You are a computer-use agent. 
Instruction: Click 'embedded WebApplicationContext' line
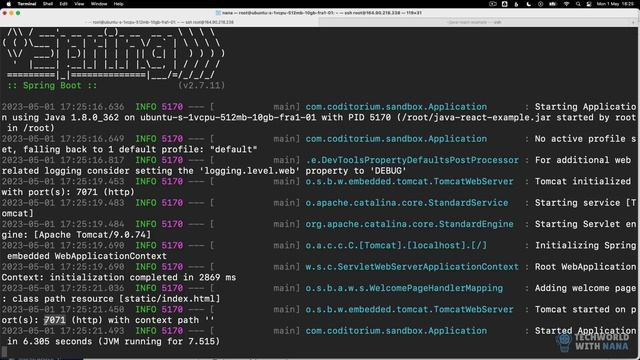87,256
